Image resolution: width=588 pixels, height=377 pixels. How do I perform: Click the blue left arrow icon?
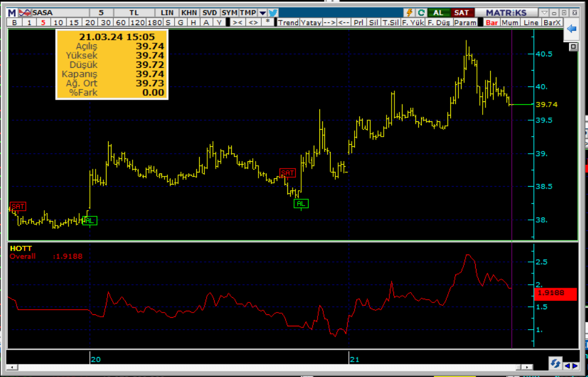click(571, 32)
